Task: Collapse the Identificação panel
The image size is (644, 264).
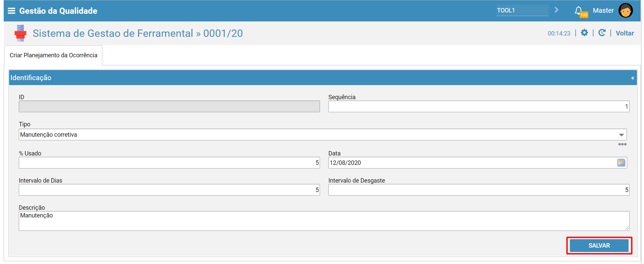Action: [x=633, y=78]
